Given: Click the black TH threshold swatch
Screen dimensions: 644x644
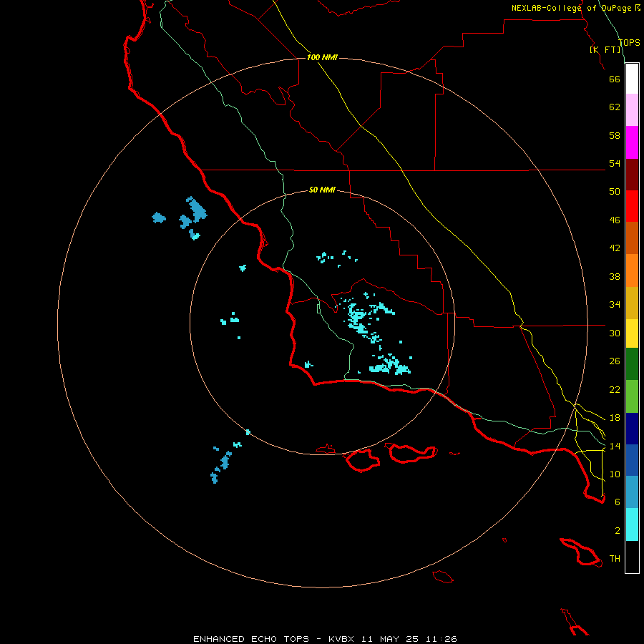Looking at the screenshot, I should (632, 557).
